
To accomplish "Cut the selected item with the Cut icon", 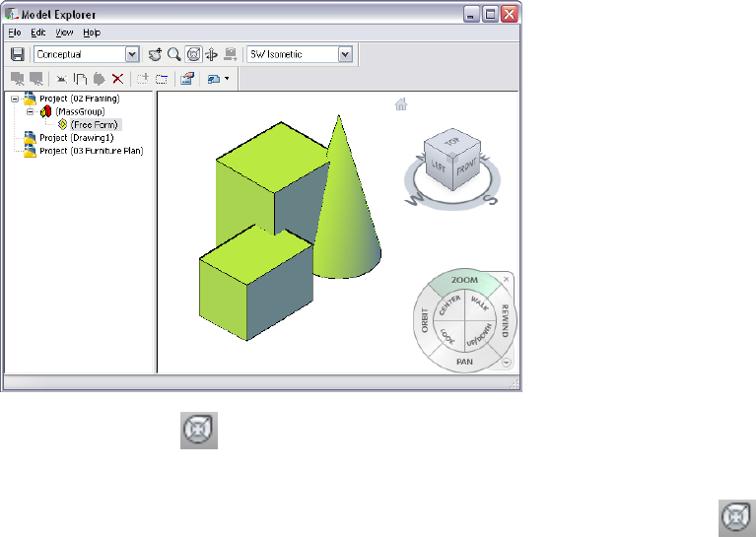I will point(61,79).
